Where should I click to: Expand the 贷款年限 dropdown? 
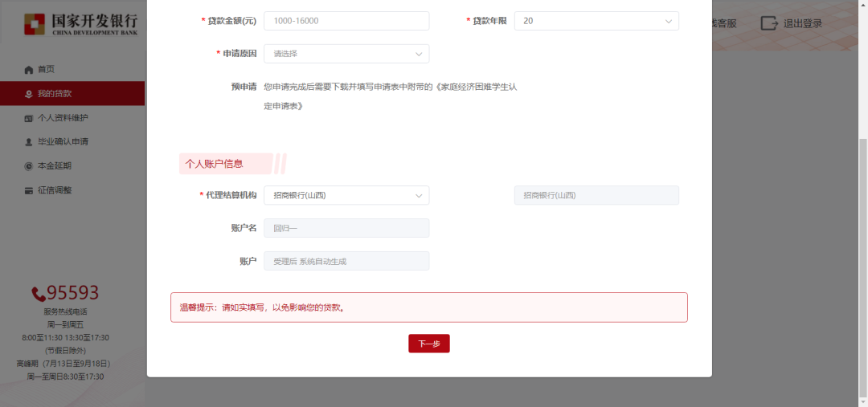point(596,21)
